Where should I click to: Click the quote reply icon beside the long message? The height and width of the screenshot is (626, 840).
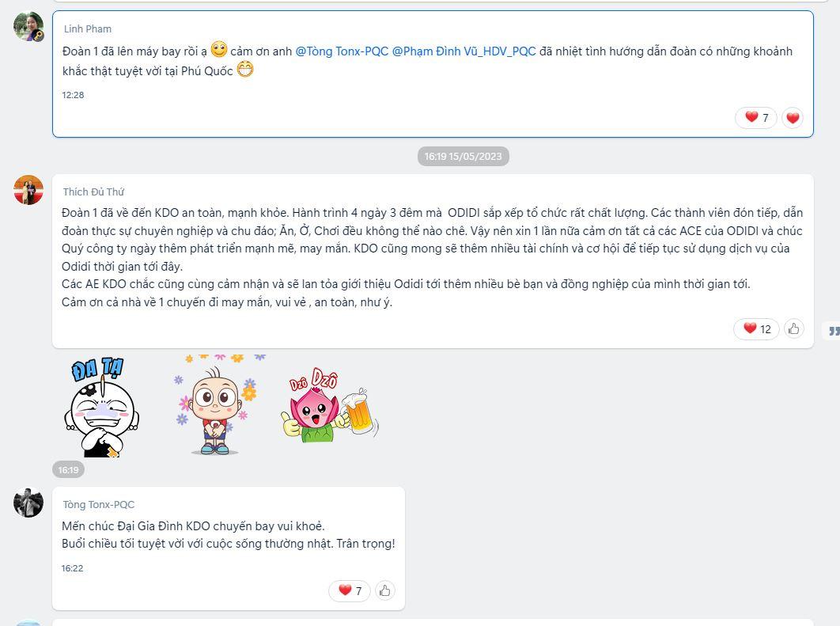834,331
